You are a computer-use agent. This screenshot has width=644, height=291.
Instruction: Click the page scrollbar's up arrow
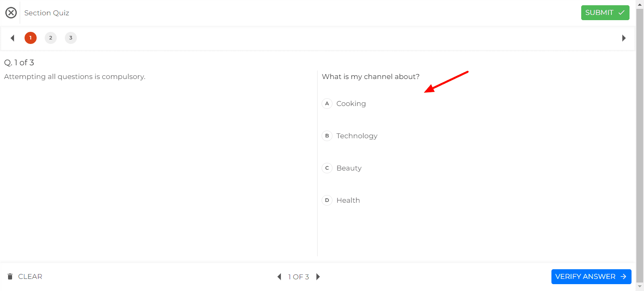coord(640,4)
